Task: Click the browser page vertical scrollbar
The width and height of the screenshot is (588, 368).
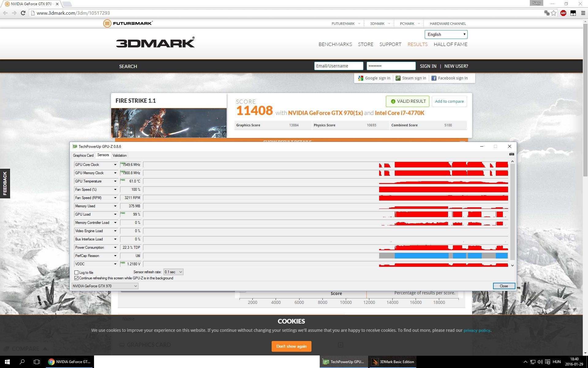Action: click(x=585, y=100)
